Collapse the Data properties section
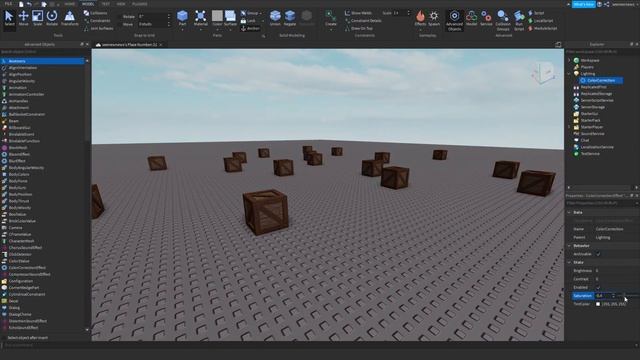The height and width of the screenshot is (360, 640). (569, 212)
